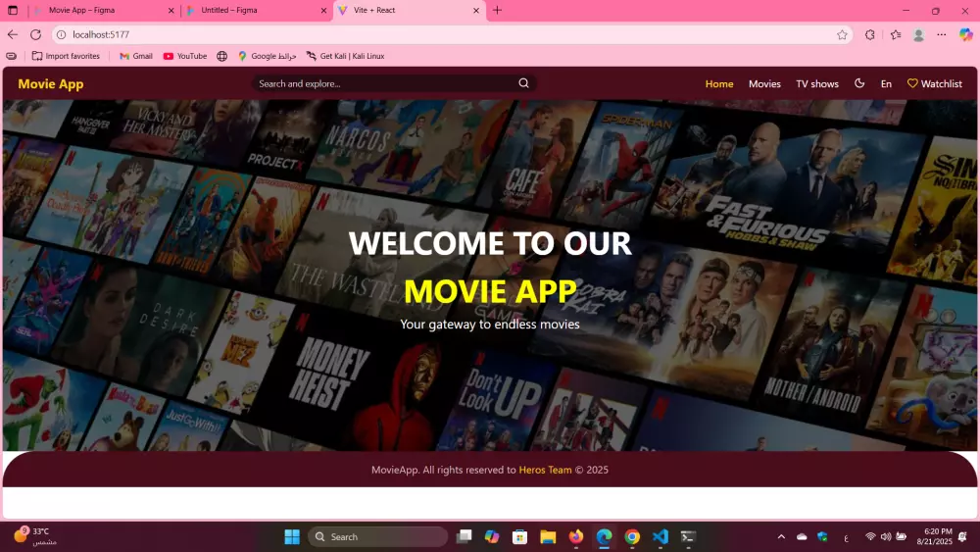Viewport: 980px width, 552px height.
Task: Toggle dark mode moon icon
Action: (x=859, y=83)
